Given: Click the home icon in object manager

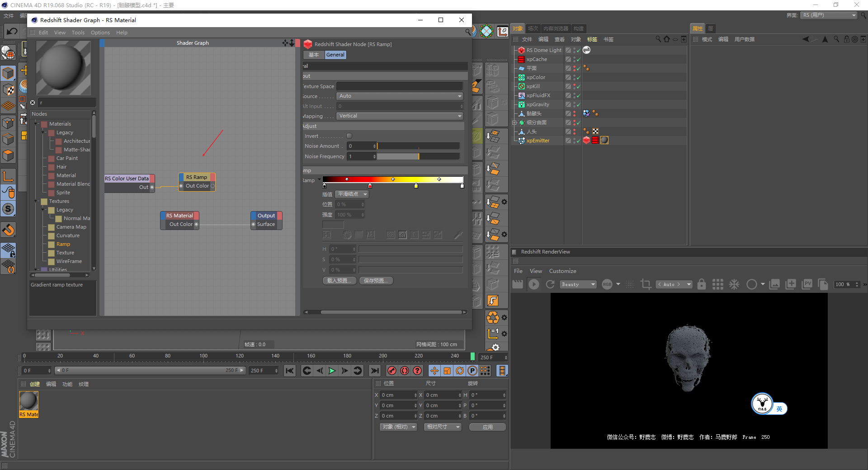Looking at the screenshot, I should [666, 39].
